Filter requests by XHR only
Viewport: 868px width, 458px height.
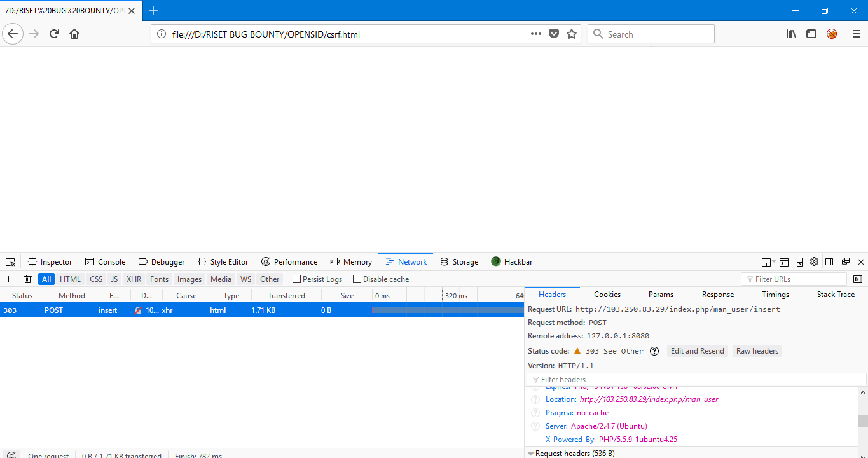[134, 279]
